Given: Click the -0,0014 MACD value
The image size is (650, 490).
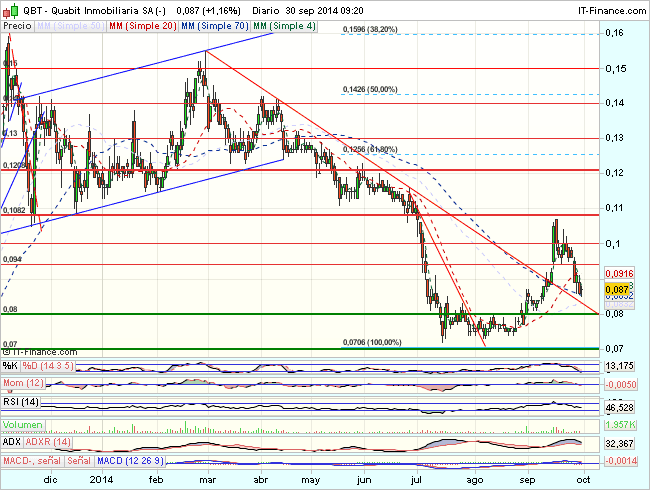Looking at the screenshot, I should coord(620,461).
